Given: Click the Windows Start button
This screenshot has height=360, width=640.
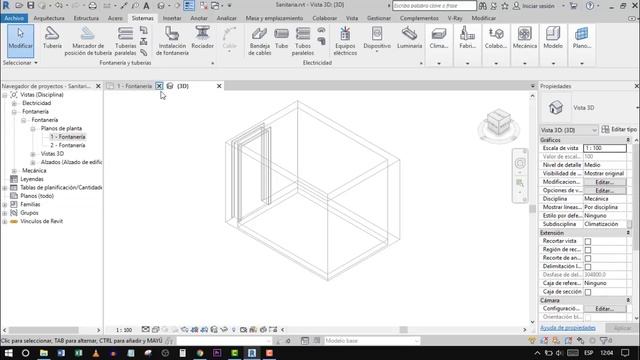Looking at the screenshot, I should [x=8, y=353].
